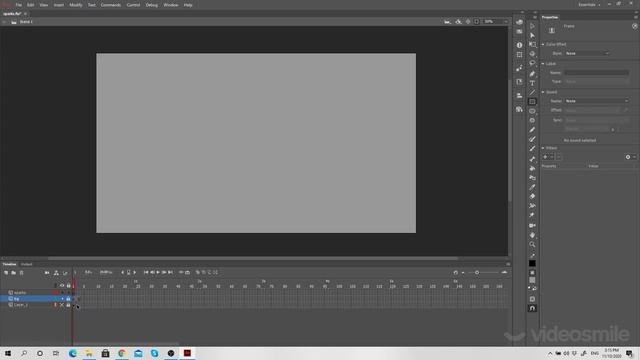Select the Camera tool
Screen dimensions: 640x360
point(532,225)
